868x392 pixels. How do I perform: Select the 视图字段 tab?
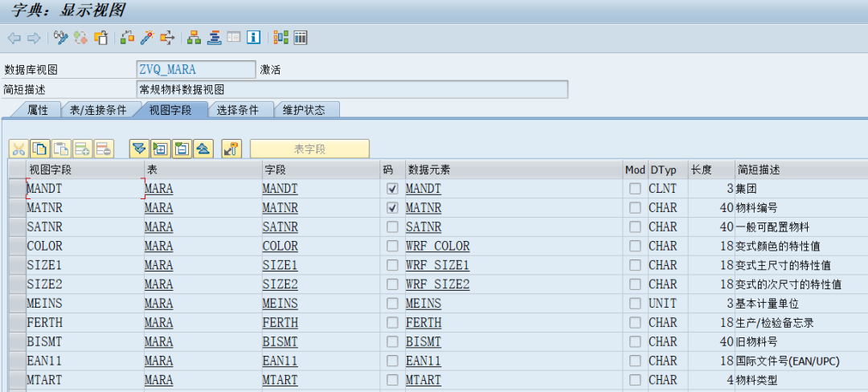coord(170,110)
